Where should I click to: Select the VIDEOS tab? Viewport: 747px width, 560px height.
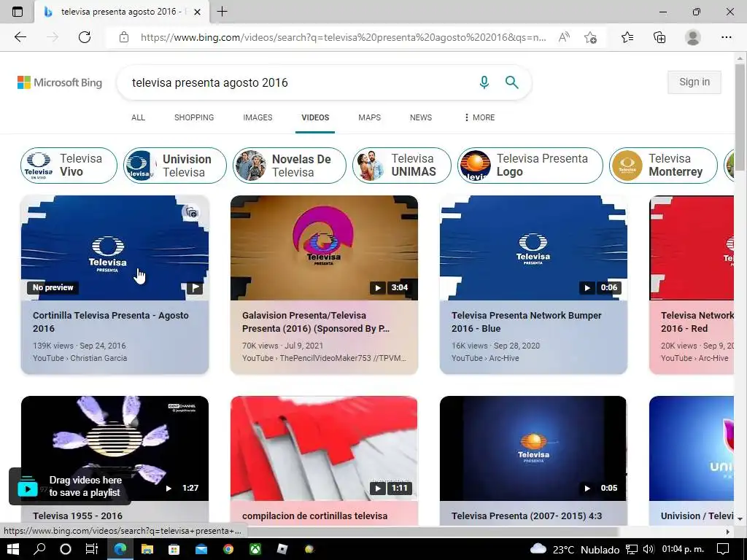315,117
